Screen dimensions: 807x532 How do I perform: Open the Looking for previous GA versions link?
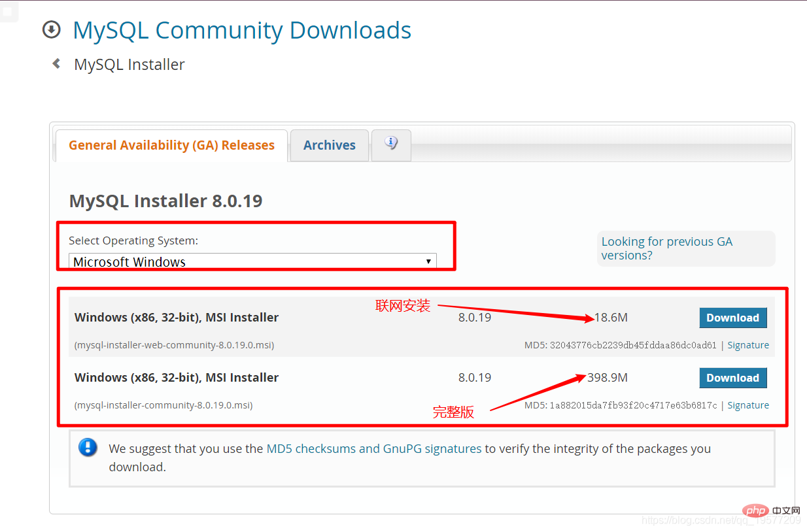tap(667, 248)
